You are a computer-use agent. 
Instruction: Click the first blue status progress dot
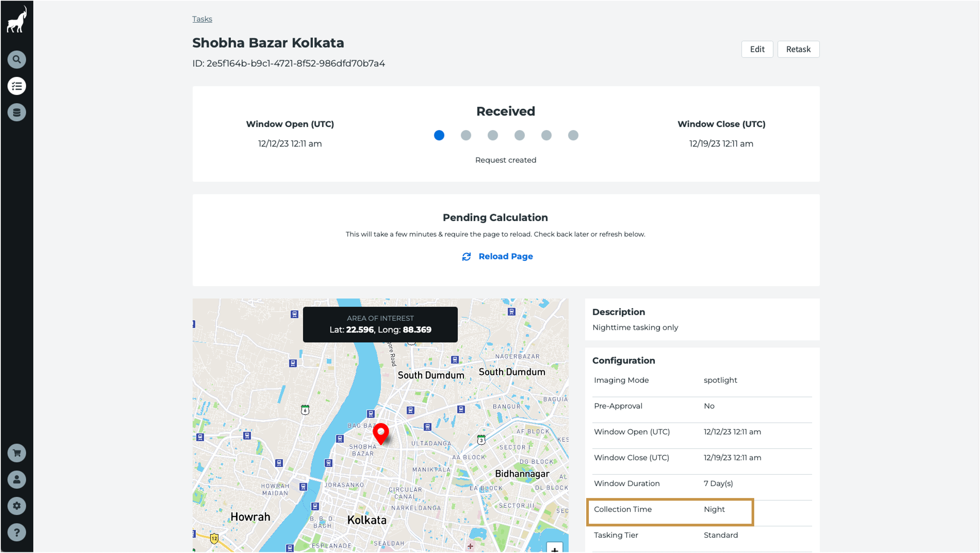click(x=439, y=135)
